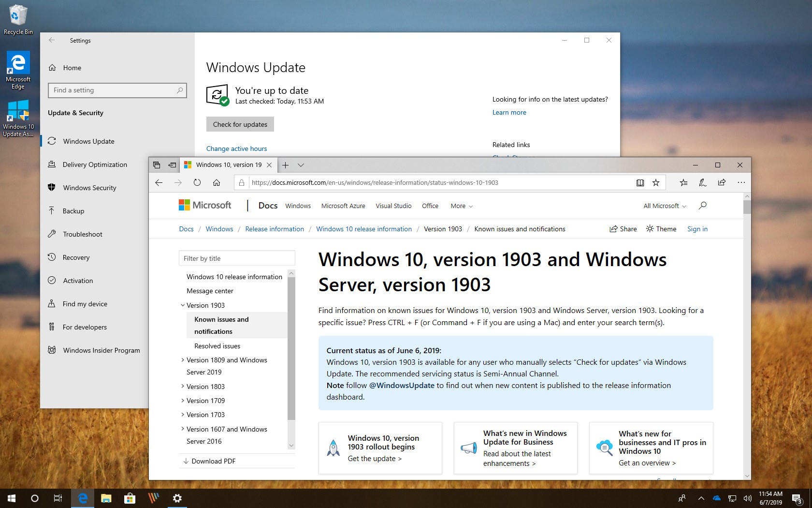Click @WindowsUpdate link
This screenshot has width=812, height=508.
tap(402, 386)
